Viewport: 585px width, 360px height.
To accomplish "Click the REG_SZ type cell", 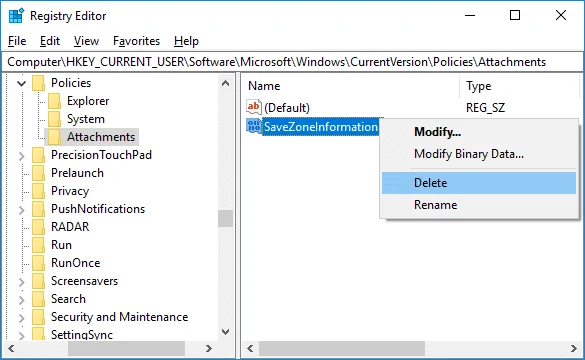I will click(485, 108).
